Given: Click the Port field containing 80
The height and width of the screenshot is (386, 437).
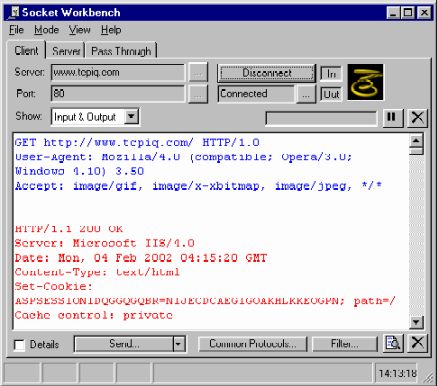Looking at the screenshot, I should tap(118, 93).
